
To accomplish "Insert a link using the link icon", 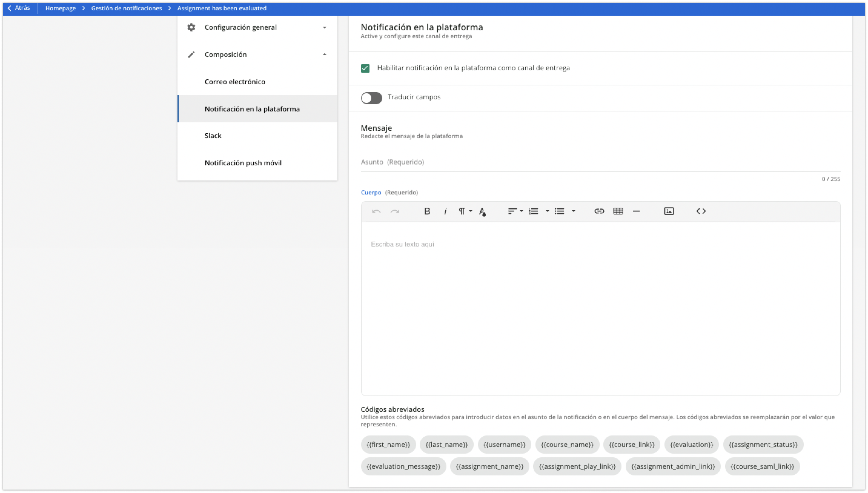I will tap(599, 211).
